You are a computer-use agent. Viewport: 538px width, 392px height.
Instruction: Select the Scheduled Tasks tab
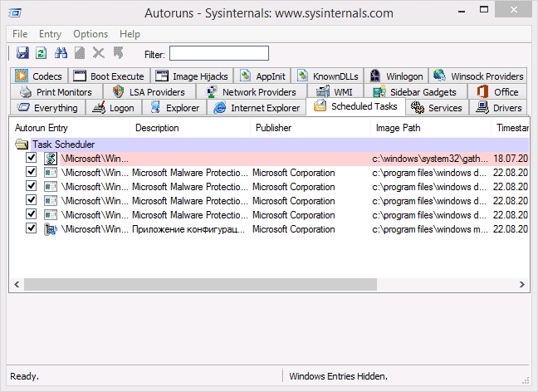tap(355, 106)
